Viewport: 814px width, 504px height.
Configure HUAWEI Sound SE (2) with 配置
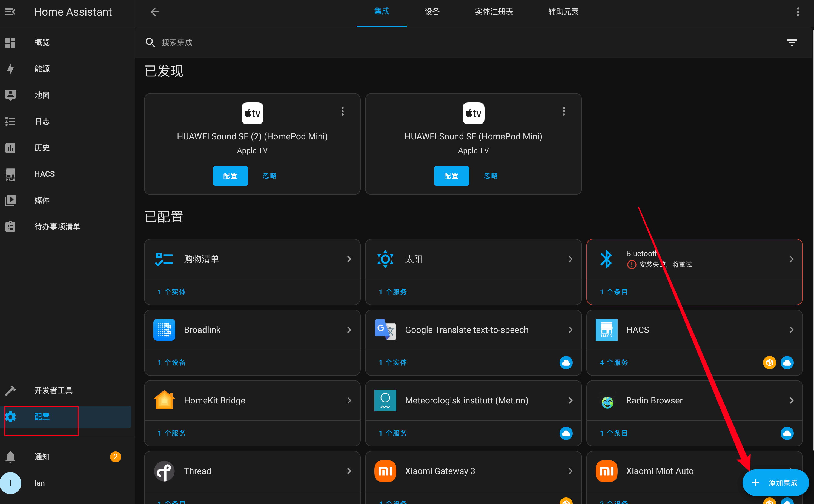click(x=230, y=176)
